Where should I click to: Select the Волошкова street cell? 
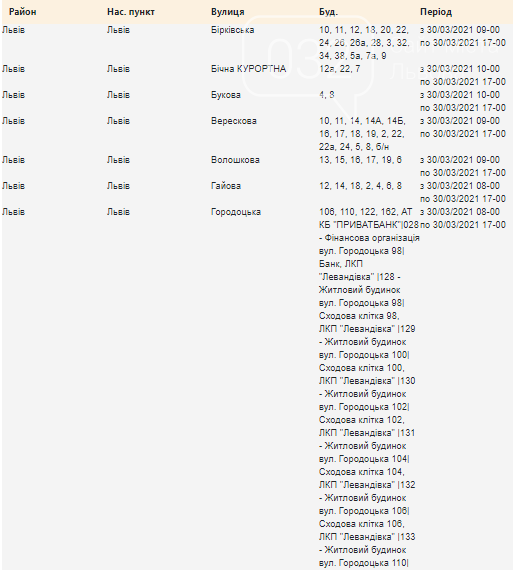tap(235, 160)
